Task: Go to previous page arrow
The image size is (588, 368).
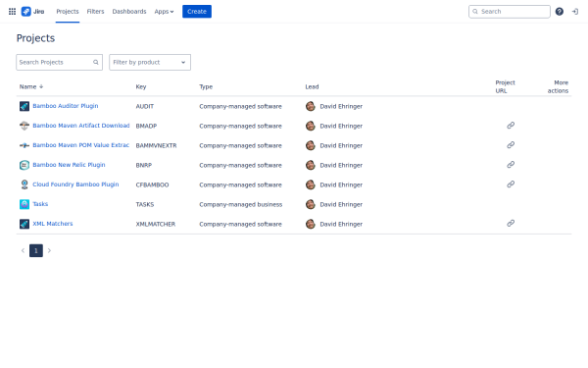Action: tap(23, 250)
